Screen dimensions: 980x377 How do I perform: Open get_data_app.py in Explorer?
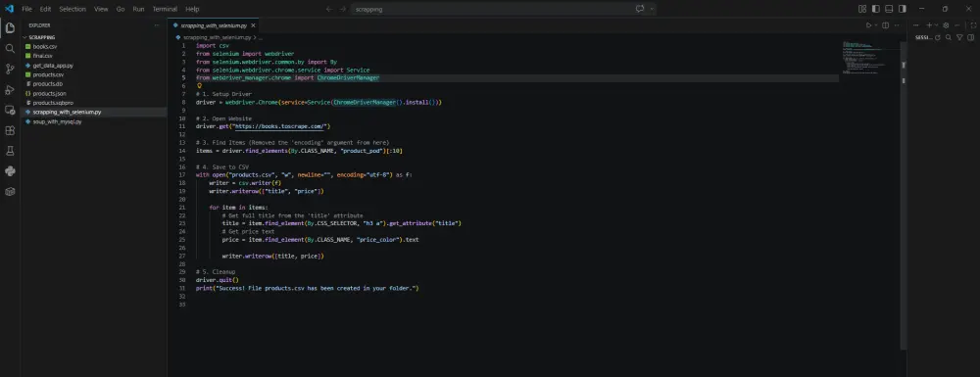[x=53, y=65]
